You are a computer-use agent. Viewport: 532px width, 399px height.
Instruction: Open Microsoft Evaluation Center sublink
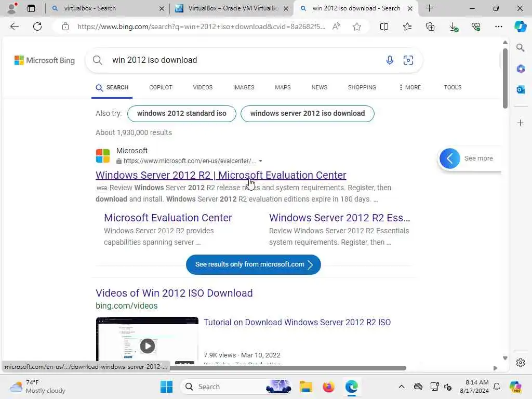click(x=168, y=218)
